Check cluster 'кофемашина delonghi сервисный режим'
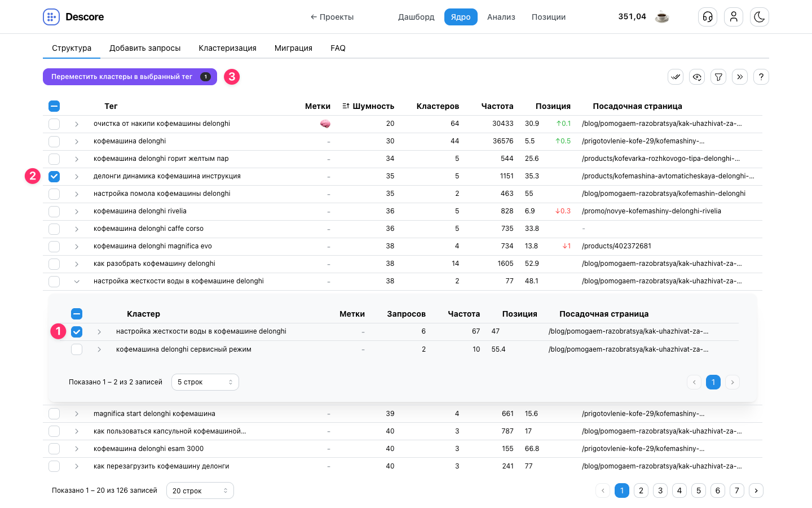The width and height of the screenshot is (812, 508). click(x=77, y=349)
